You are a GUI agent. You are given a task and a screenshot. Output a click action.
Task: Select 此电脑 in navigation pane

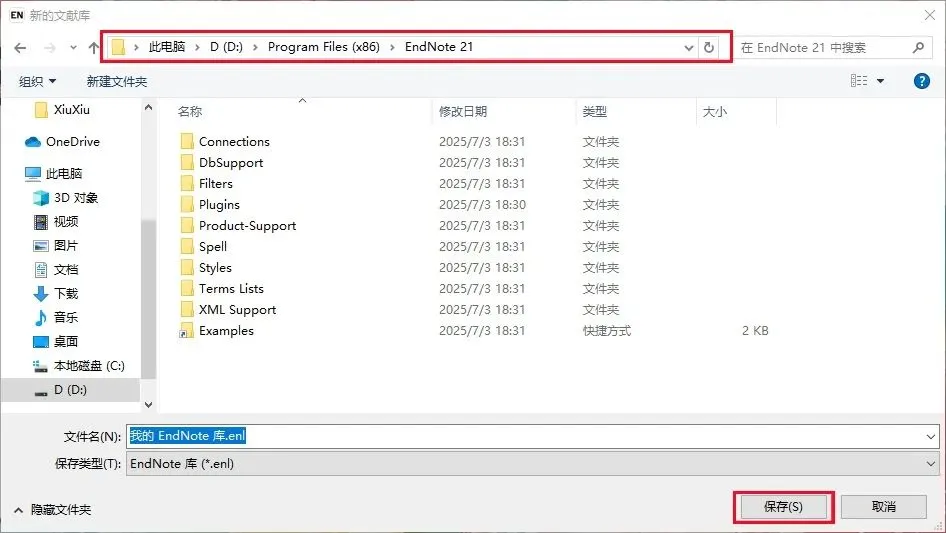63,173
